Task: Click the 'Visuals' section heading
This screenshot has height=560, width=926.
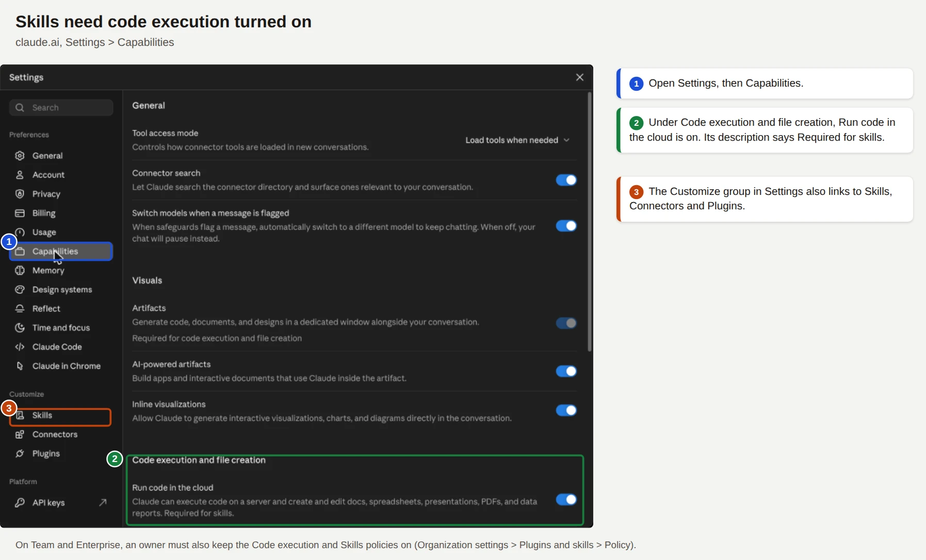Action: [x=147, y=281]
